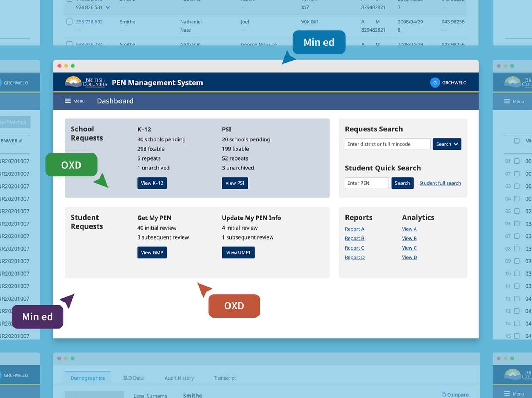Click the blue Min ed cursor label
The image size is (532, 398).
tap(318, 43)
